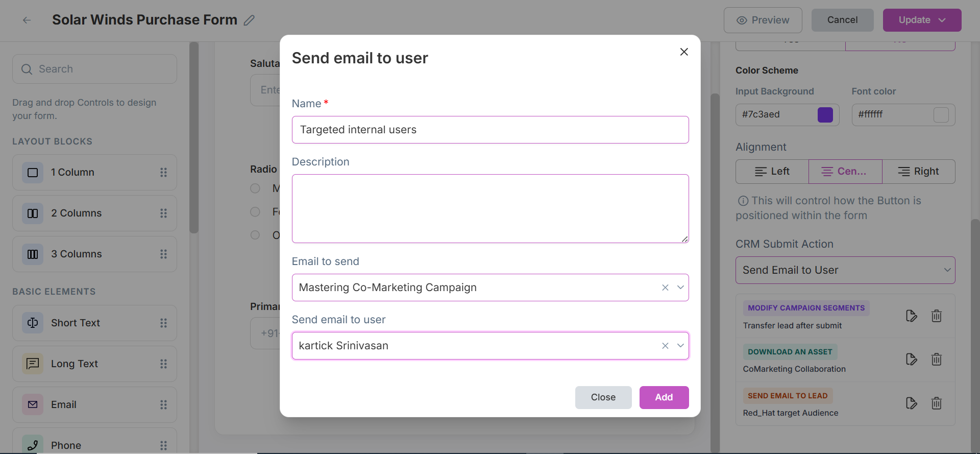
Task: Click the 2 Columns layout icon
Action: 33,213
